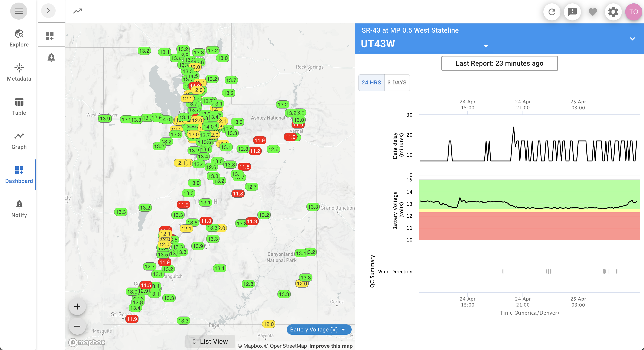644x350 pixels.
Task: Click the refresh data icon
Action: click(x=552, y=12)
